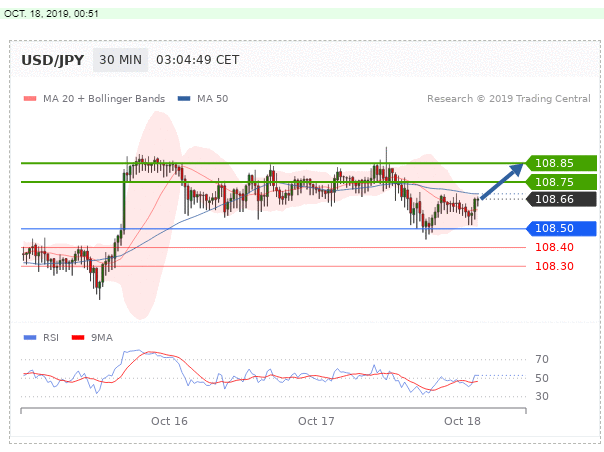
Task: Click the 108.30 red support label
Action: tap(554, 266)
